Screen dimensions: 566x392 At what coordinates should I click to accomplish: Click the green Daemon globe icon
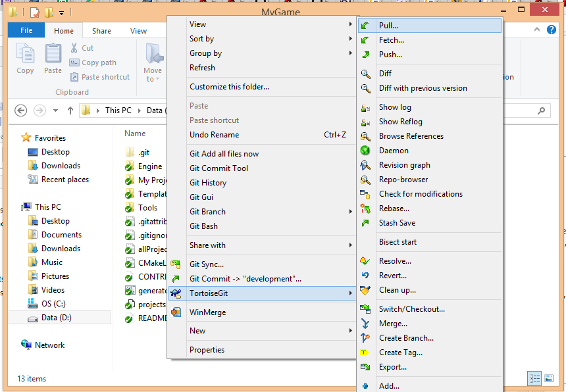pos(365,151)
